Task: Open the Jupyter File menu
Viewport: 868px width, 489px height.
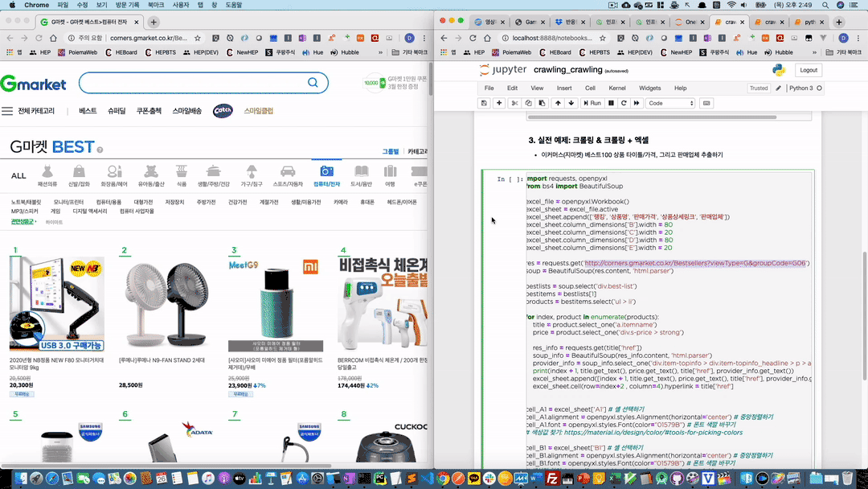Action: click(489, 88)
